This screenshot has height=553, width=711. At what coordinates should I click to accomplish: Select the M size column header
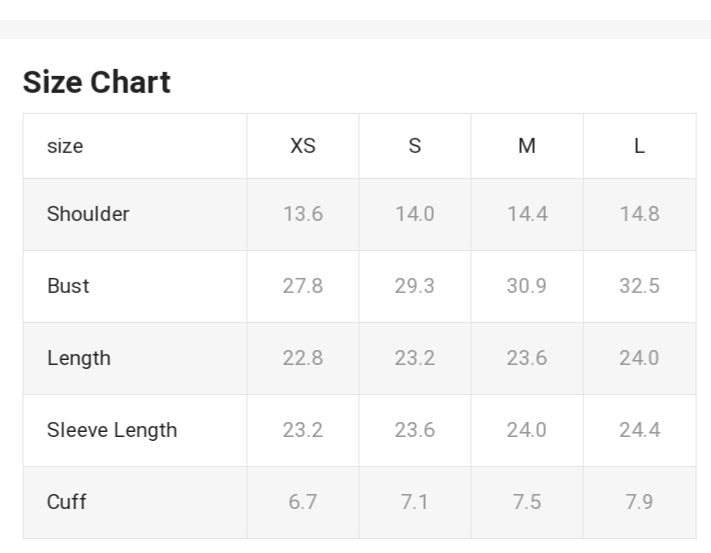click(527, 146)
